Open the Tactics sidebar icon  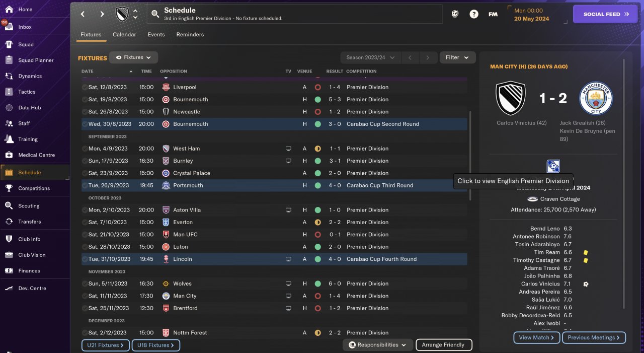point(9,92)
